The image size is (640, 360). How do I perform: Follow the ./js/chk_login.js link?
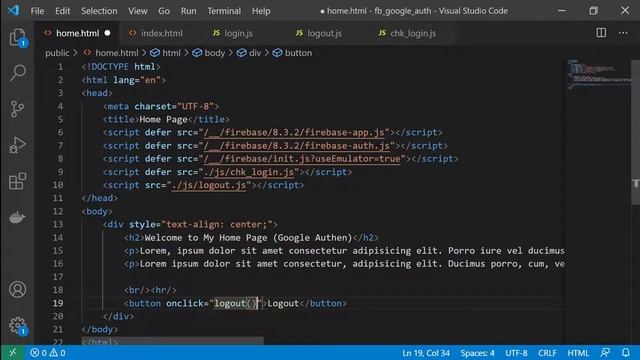(249, 172)
